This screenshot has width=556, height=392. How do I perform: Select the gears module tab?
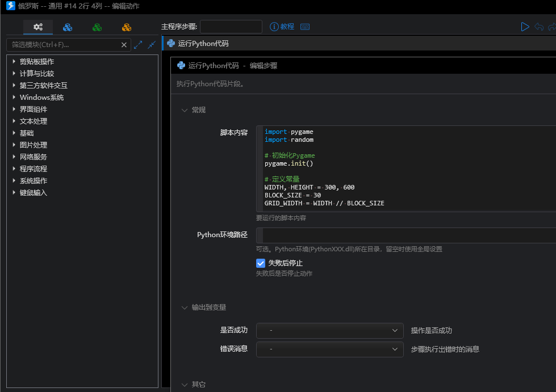(38, 27)
